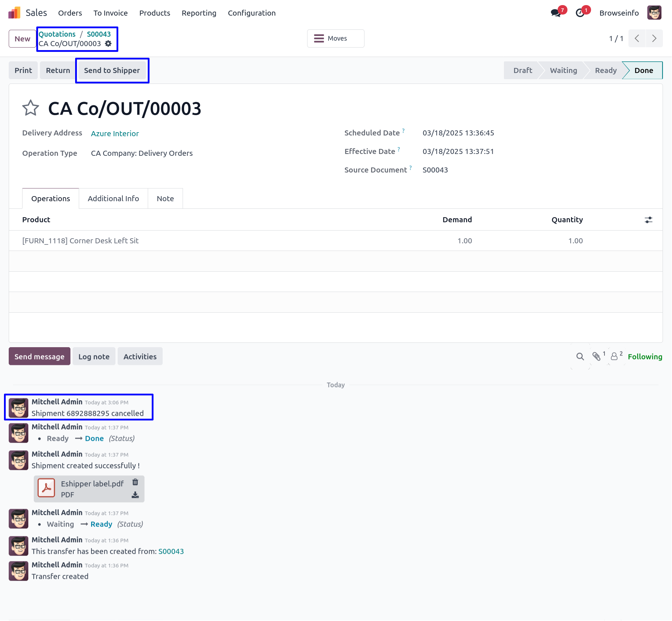Image resolution: width=672 pixels, height=621 pixels.
Task: Go to next record arrow
Action: pos(654,38)
